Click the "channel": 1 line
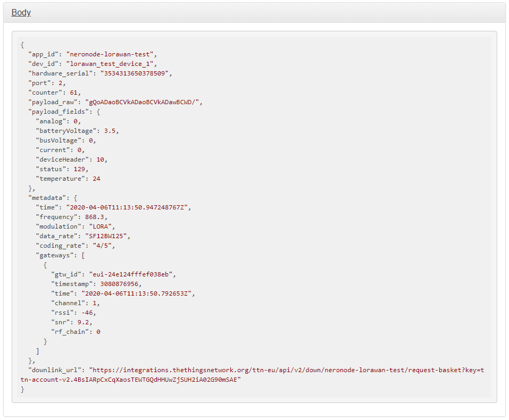 click(76, 303)
